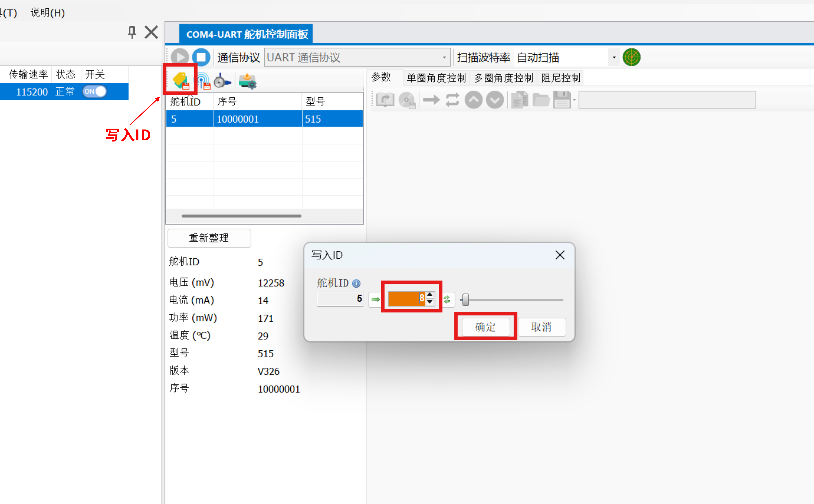Screen dimensions: 814x504
Task: Click the servo ID slider handle
Action: 465,300
